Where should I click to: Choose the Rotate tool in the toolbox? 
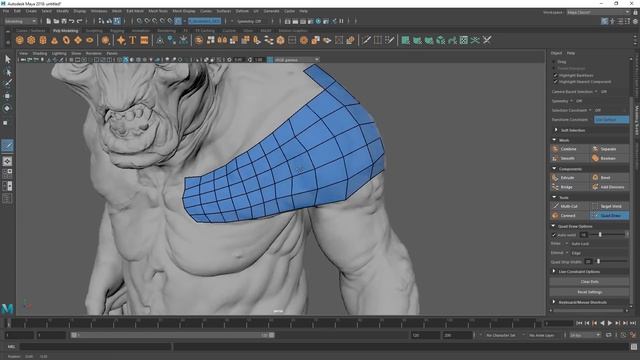(7, 108)
